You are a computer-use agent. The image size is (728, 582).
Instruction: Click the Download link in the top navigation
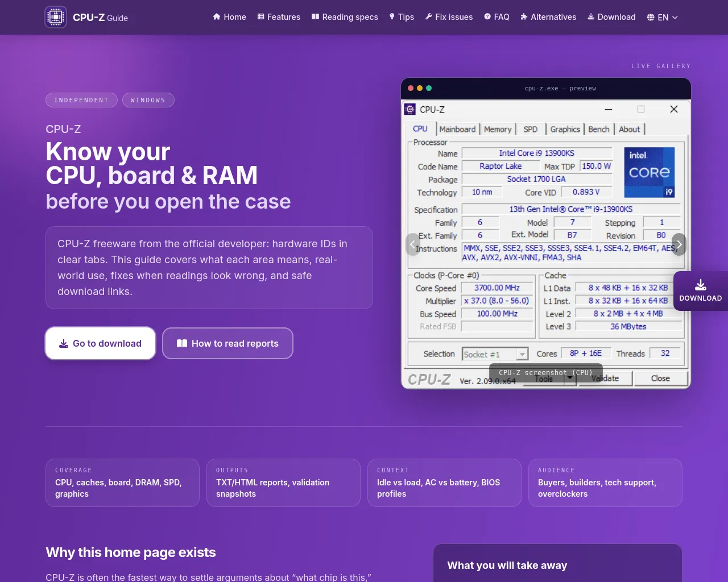(611, 17)
